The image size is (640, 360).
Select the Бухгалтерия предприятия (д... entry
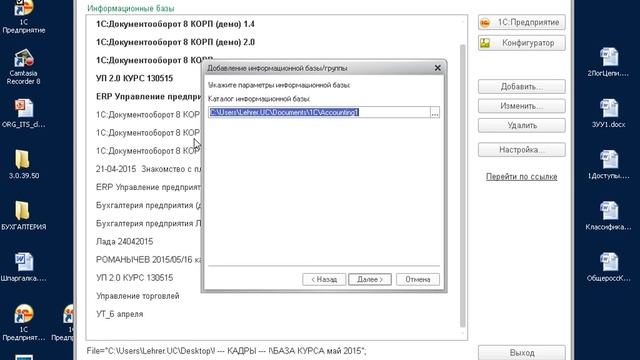pyautogui.click(x=149, y=205)
